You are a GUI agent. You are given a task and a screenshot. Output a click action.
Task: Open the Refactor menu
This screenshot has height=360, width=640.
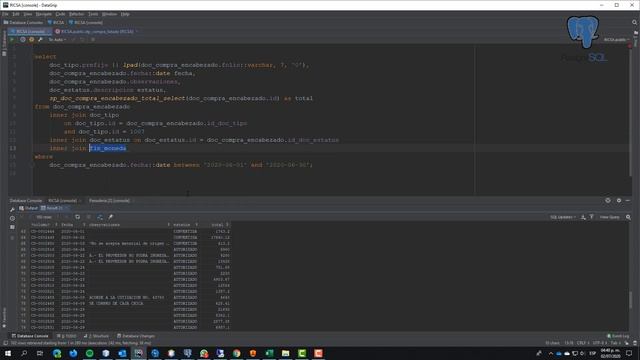pyautogui.click(x=76, y=14)
